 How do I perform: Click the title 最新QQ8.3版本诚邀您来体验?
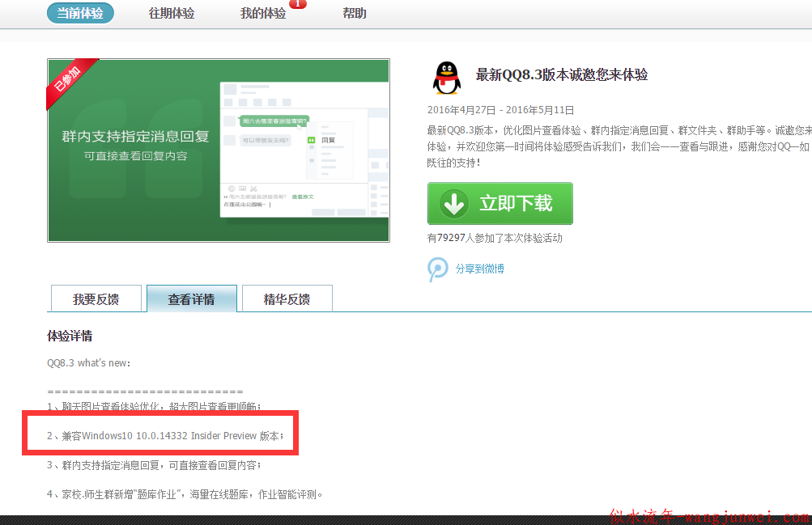(562, 75)
